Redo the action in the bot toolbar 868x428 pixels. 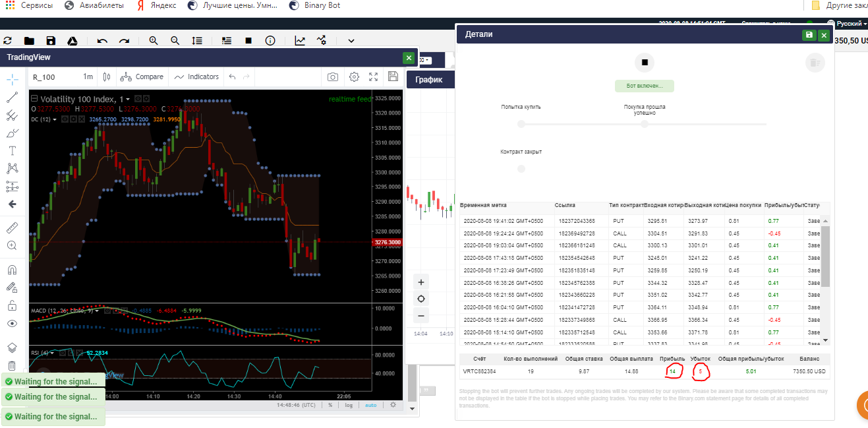point(124,40)
